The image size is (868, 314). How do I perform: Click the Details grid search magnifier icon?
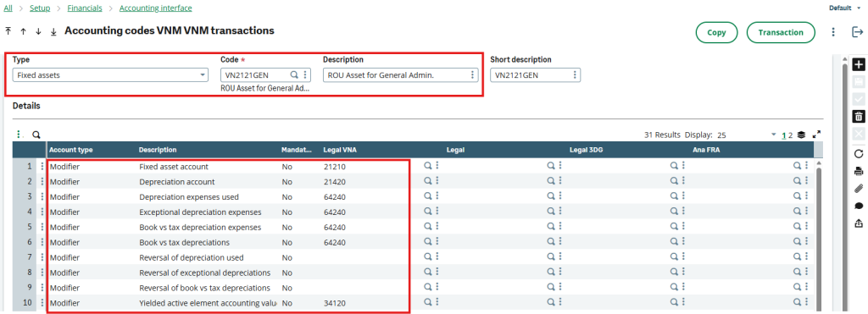36,135
